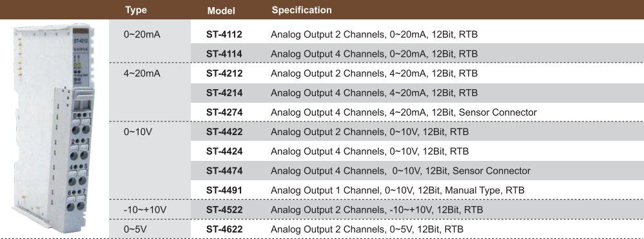
Task: Open the ST-4622 model entry
Action: point(224,229)
